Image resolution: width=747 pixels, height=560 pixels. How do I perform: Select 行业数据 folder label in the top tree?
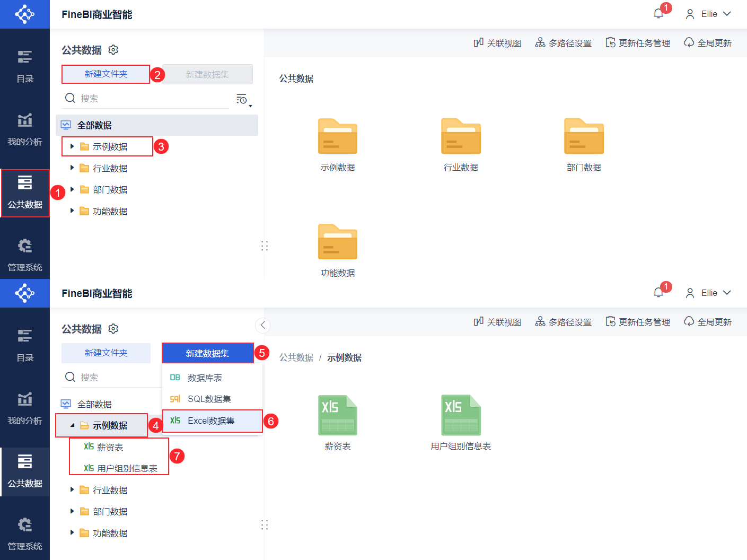(110, 168)
